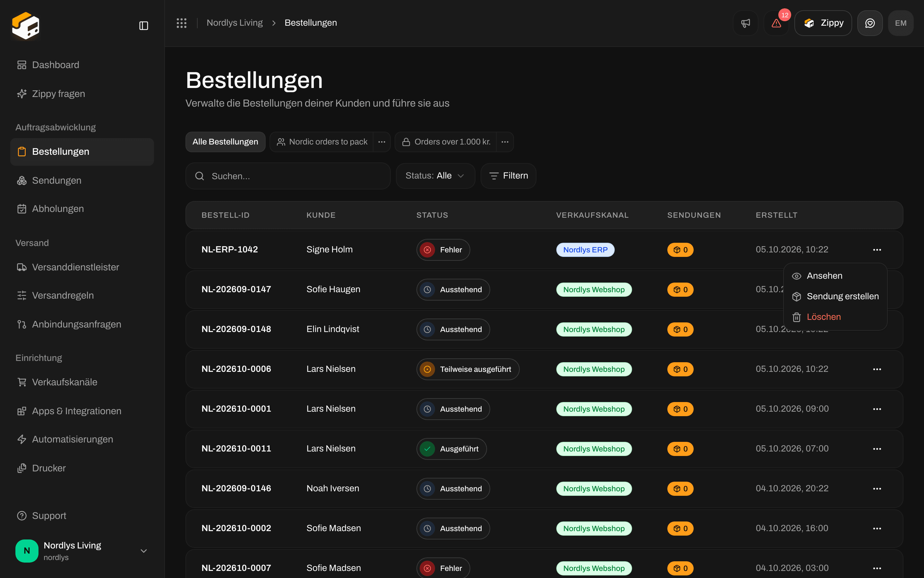Select Löschen in the context menu
The image size is (924, 578).
tap(835, 317)
